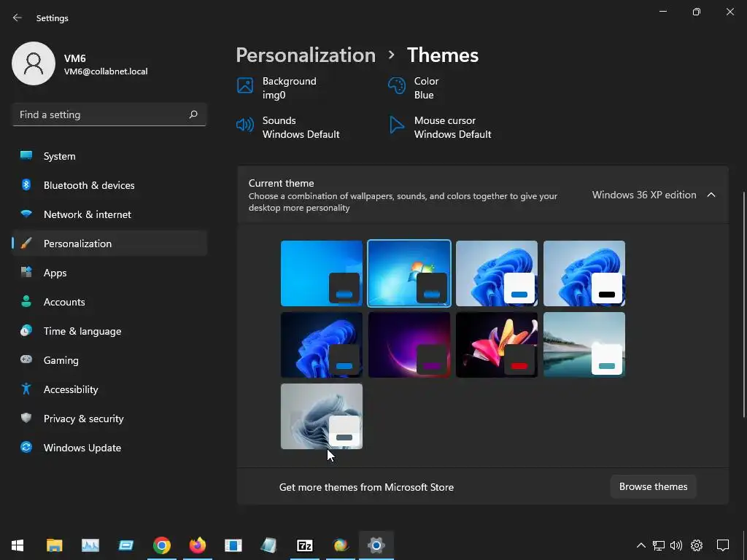Click the search magnifier icon

193,114
